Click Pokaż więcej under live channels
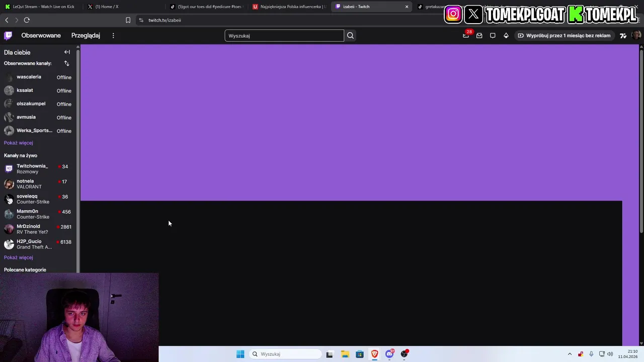Image resolution: width=644 pixels, height=362 pixels. pos(19,257)
